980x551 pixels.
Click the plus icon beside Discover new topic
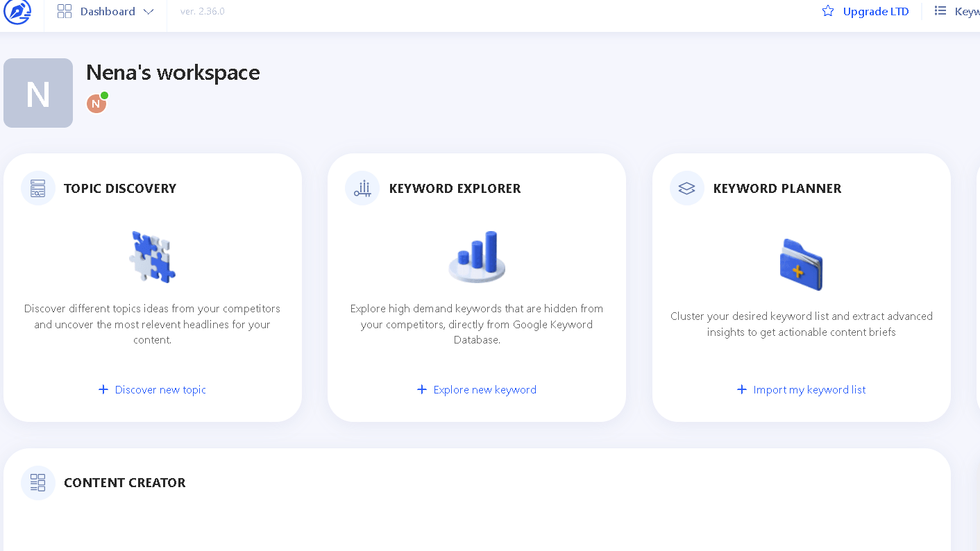pos(103,390)
